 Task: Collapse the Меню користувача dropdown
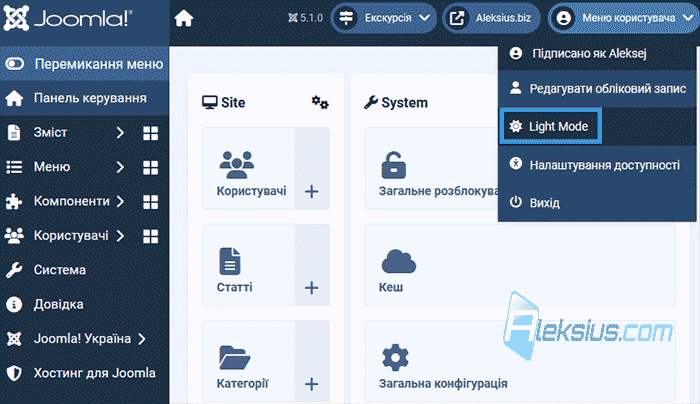[623, 18]
